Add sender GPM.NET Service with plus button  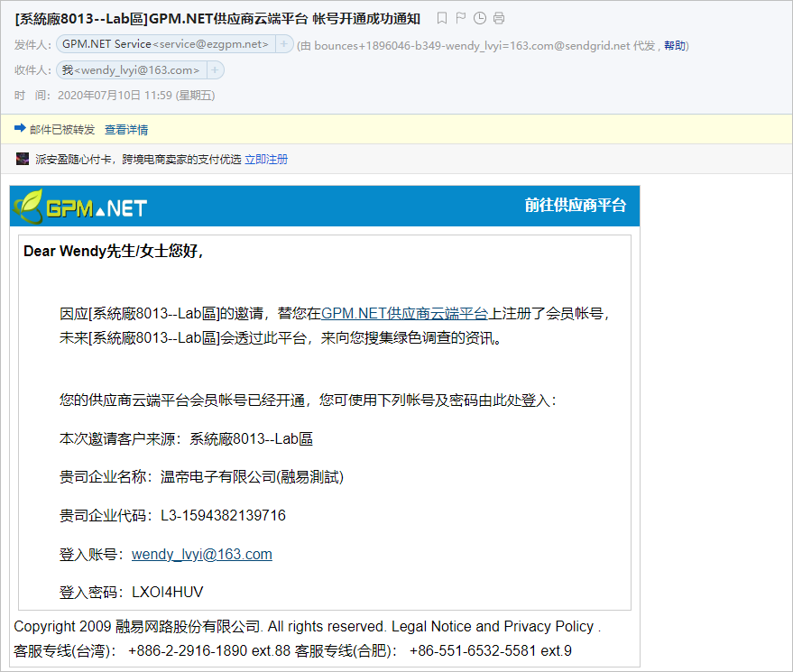click(283, 44)
